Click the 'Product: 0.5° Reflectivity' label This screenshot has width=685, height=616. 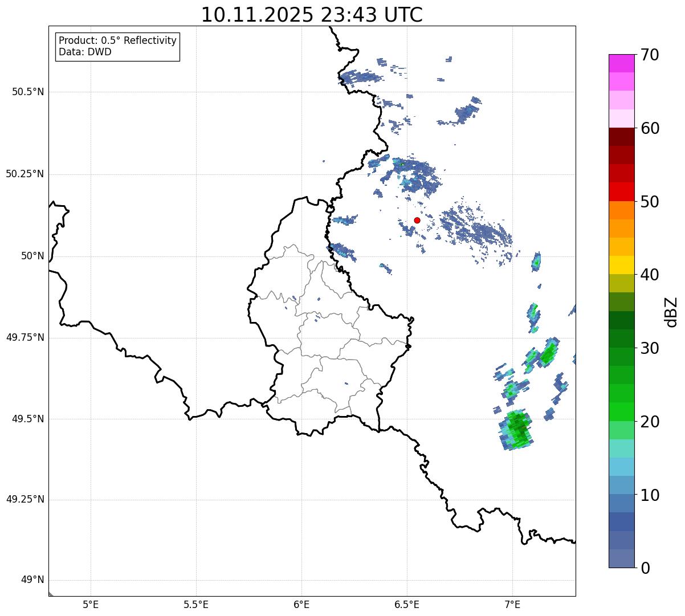point(117,40)
